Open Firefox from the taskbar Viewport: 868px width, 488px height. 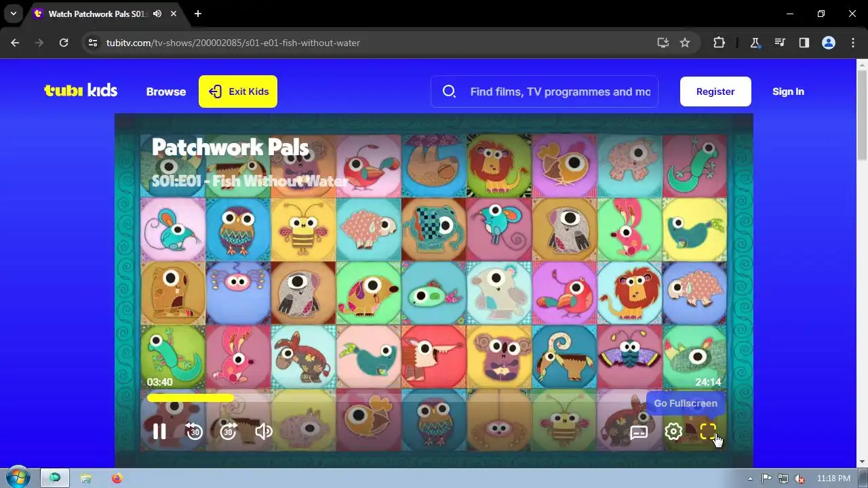pos(117,478)
